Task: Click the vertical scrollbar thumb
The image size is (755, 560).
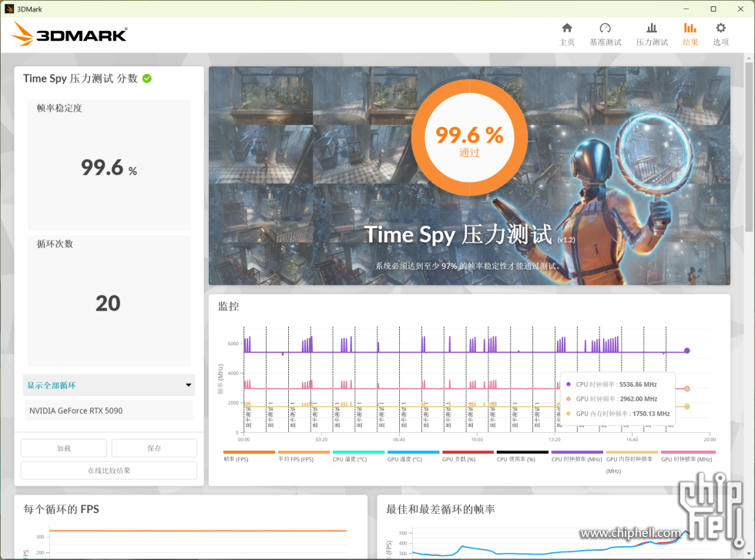Action: [749, 147]
